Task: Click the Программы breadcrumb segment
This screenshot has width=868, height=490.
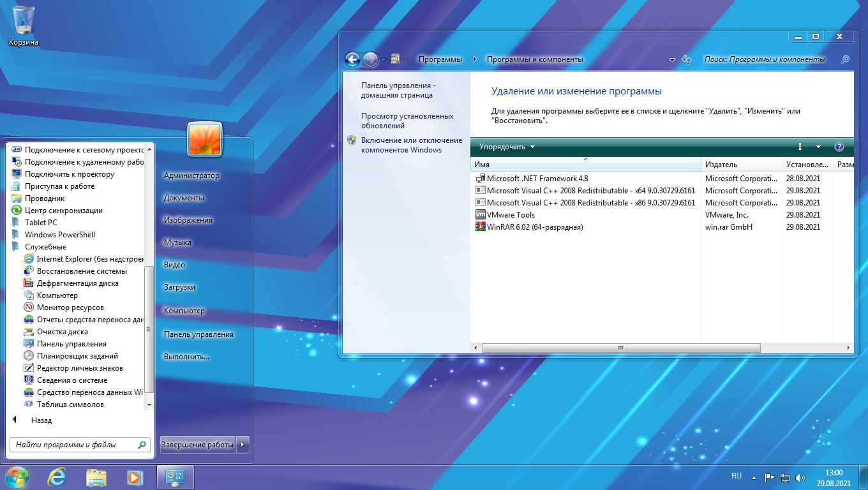Action: pyautogui.click(x=440, y=59)
